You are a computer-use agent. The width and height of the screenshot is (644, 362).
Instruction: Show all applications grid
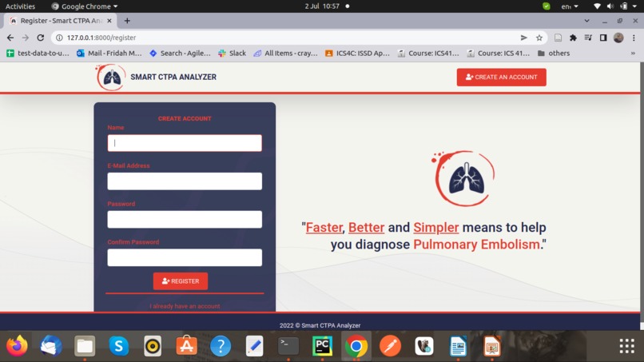[626, 346]
